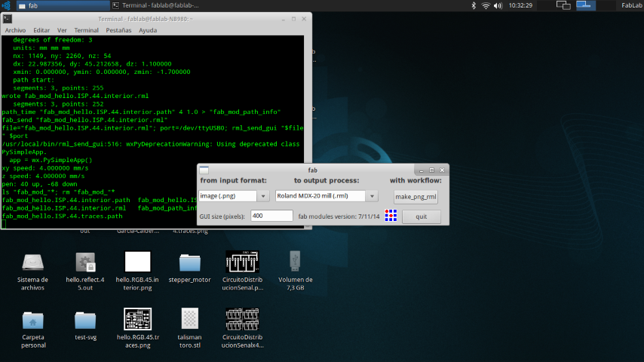
Task: Open Carpeta personal home folder
Action: [33, 321]
